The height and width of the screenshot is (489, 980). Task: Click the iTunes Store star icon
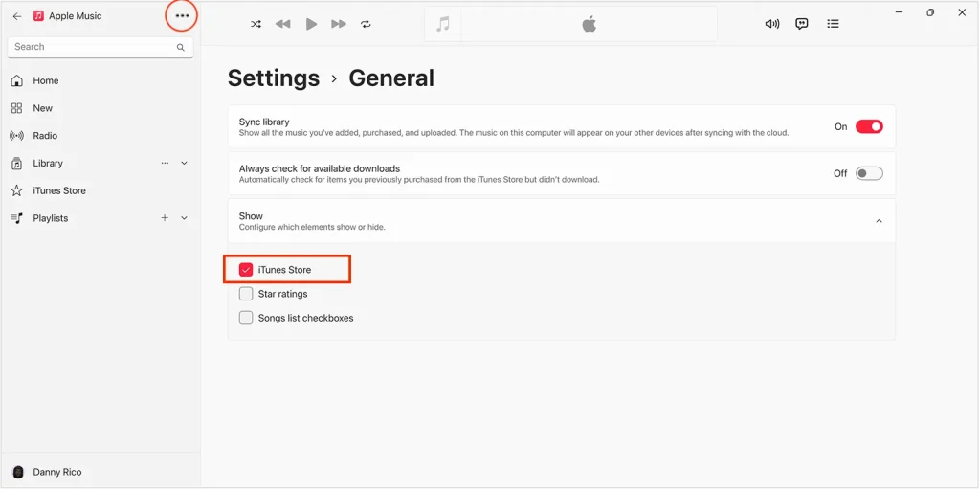pos(17,190)
